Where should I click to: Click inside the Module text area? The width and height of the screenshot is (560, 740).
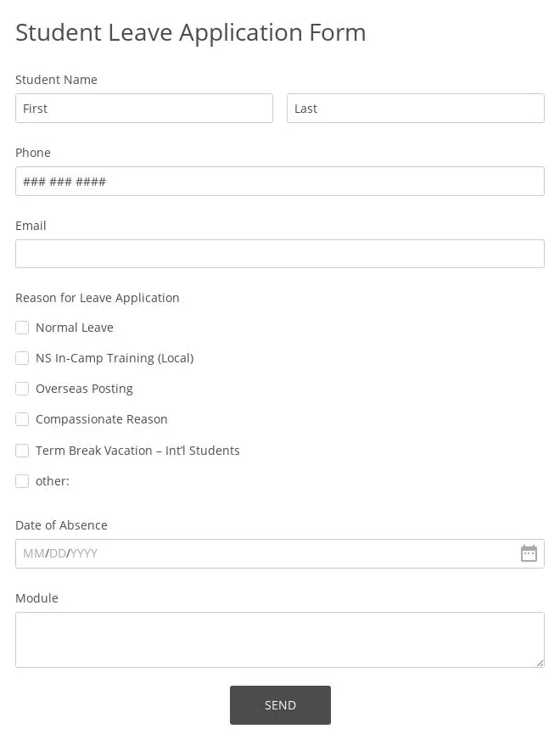point(280,639)
